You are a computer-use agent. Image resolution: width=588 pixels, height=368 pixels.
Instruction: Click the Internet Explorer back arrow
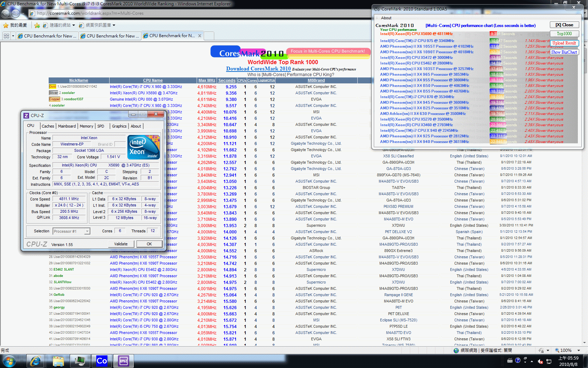(x=6, y=13)
